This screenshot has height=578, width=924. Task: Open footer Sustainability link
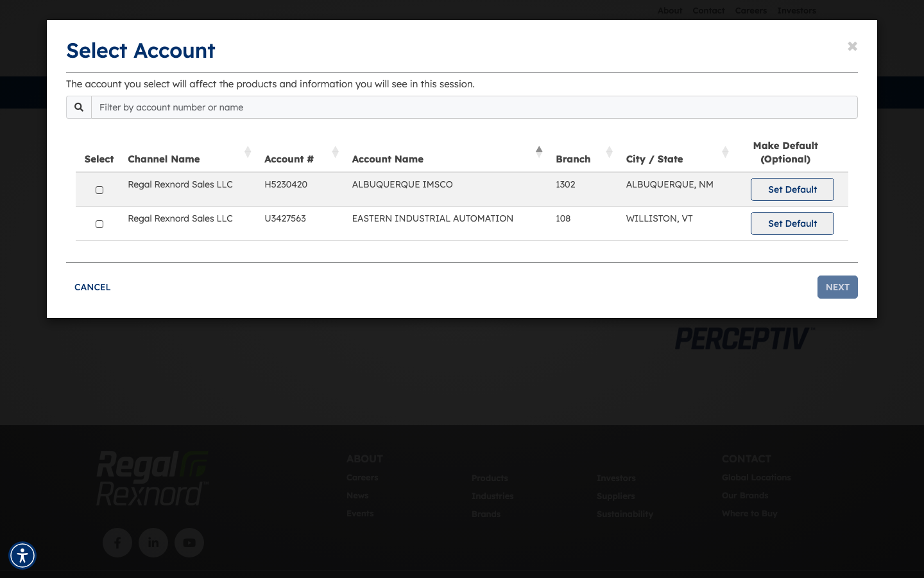point(625,514)
